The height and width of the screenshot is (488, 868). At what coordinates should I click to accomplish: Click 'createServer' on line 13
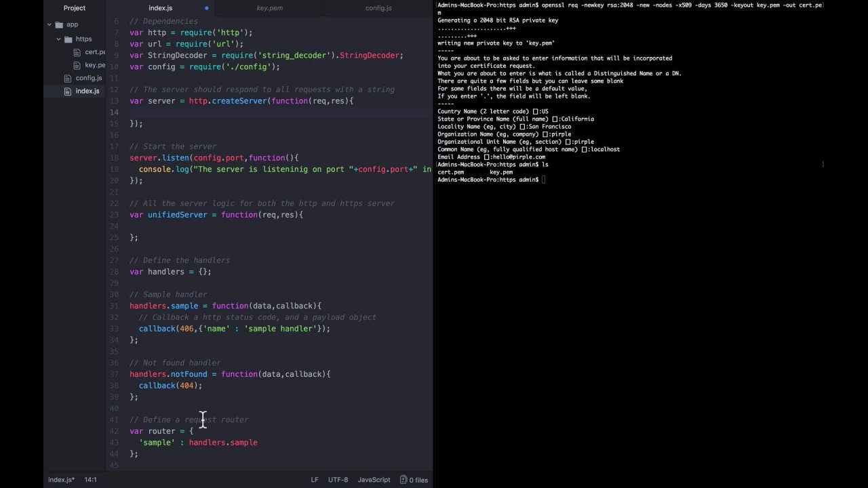click(239, 101)
